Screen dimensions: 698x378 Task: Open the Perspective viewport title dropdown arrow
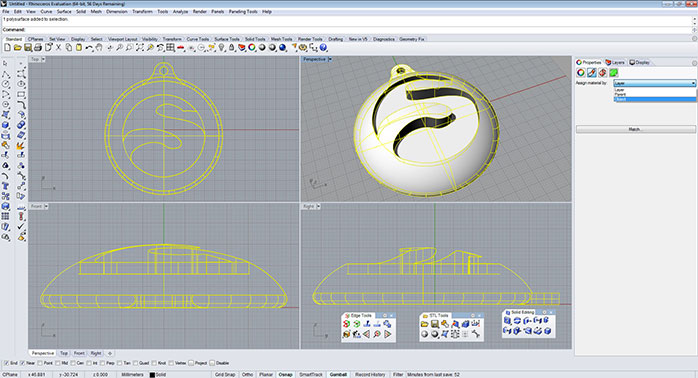tap(330, 59)
